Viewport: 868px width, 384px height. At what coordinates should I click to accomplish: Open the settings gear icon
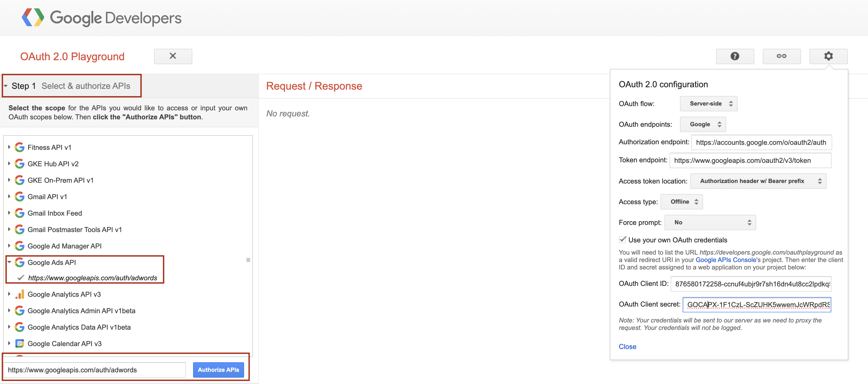point(828,56)
